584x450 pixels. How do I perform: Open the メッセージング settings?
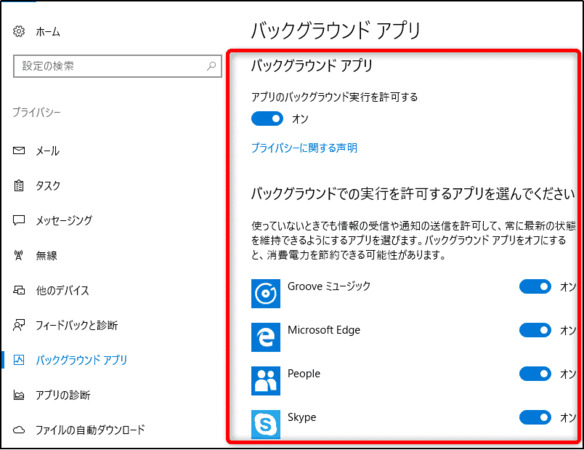[x=64, y=221]
